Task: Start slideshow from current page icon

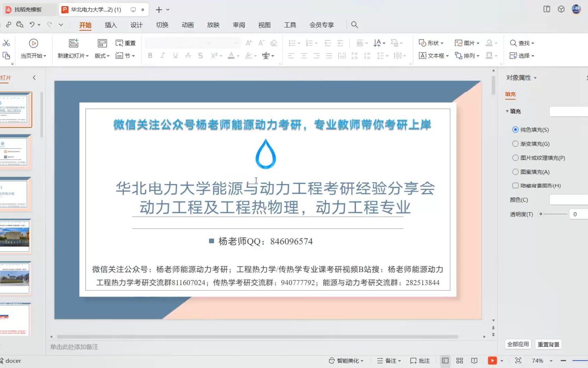Action: (33, 43)
